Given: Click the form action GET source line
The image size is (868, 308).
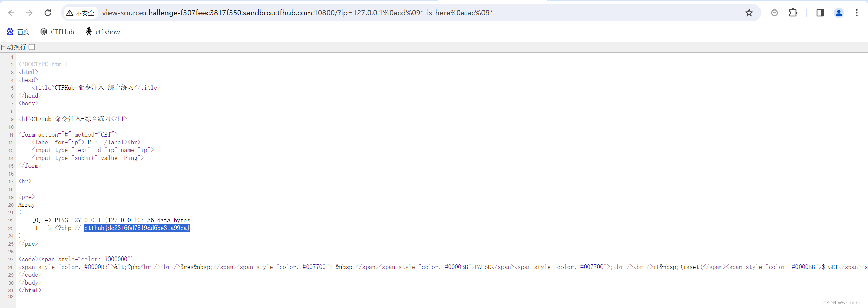Looking at the screenshot, I should pos(68,135).
